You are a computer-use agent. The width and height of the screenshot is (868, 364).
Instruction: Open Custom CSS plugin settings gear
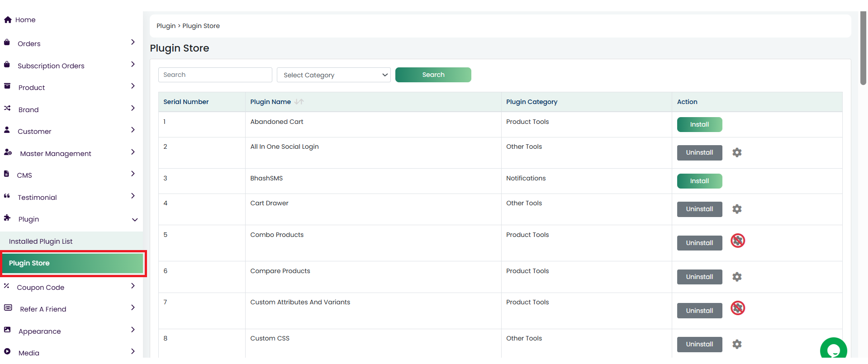click(736, 345)
